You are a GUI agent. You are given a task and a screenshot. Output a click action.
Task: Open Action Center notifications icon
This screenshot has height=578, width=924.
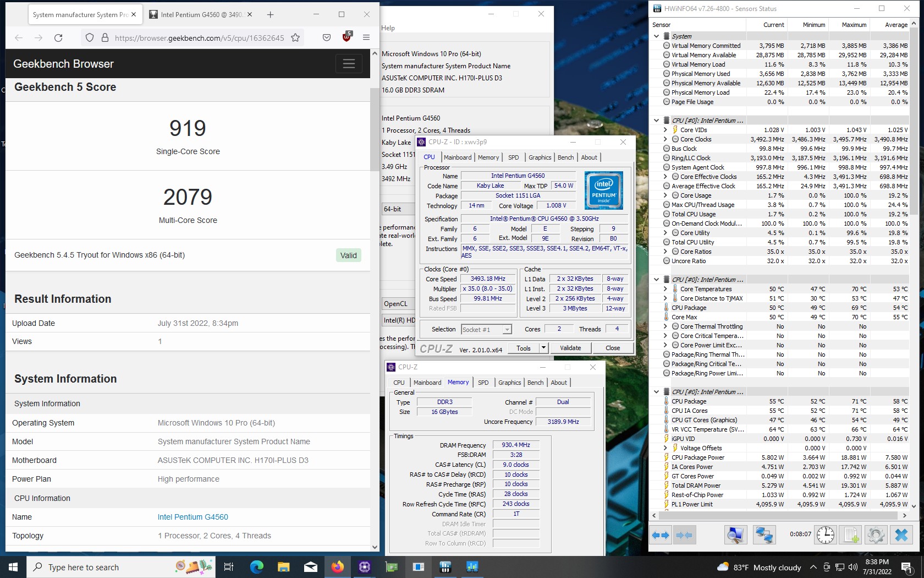[x=906, y=567]
